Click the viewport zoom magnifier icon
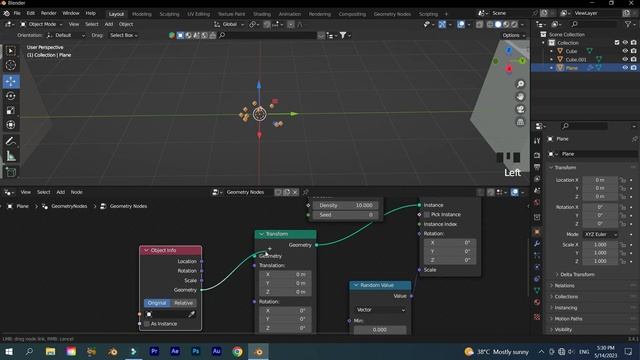Viewport: 640px width, 360px height. click(x=520, y=84)
